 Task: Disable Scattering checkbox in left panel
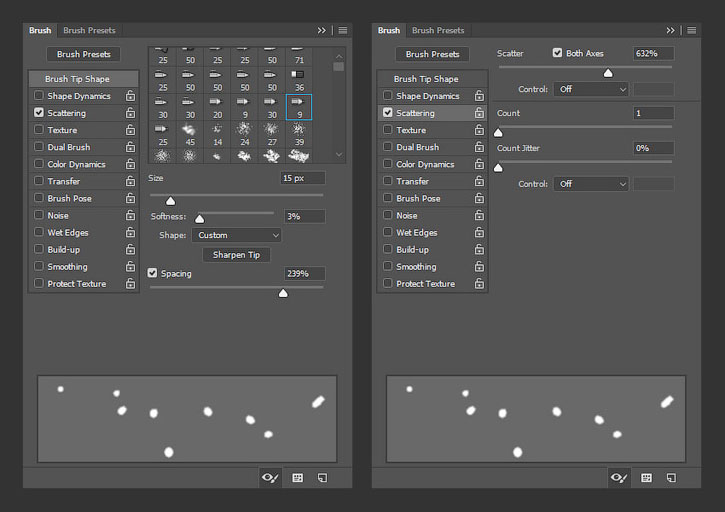39,112
